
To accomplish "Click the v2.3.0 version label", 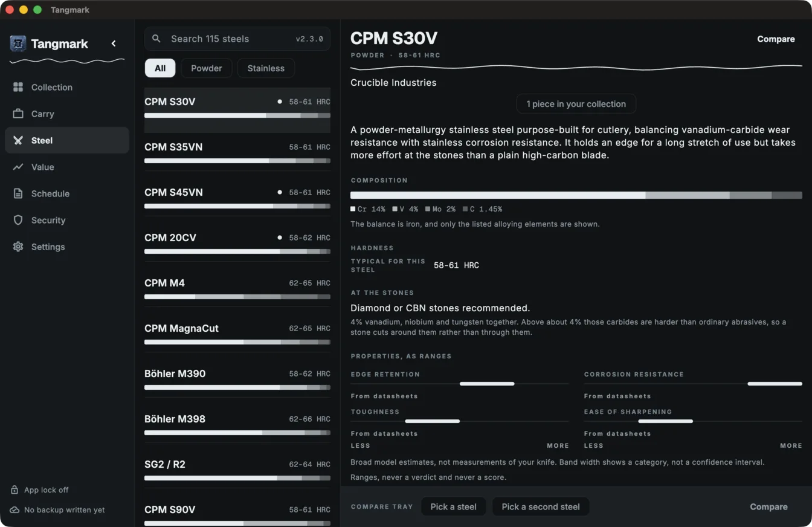I will click(309, 39).
